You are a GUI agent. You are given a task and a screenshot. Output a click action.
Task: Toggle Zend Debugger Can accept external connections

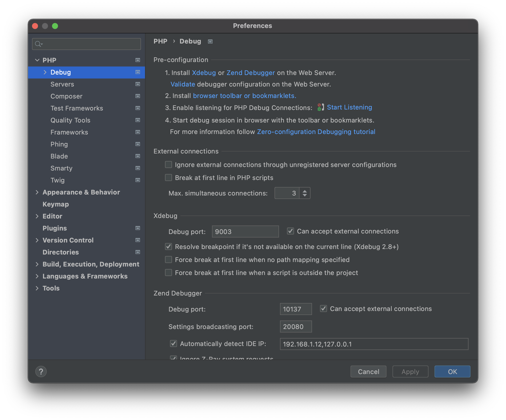click(x=323, y=308)
